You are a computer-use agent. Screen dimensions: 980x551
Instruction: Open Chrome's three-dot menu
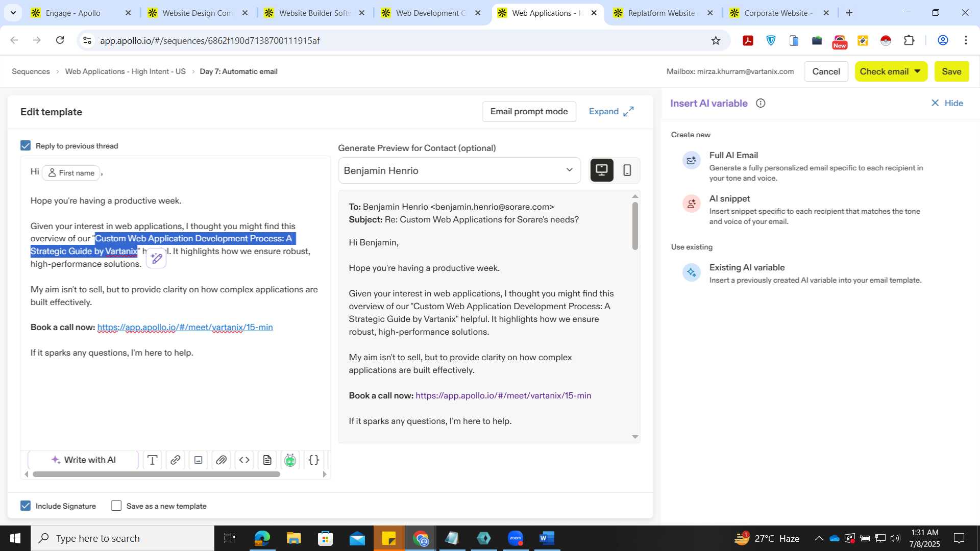966,41
